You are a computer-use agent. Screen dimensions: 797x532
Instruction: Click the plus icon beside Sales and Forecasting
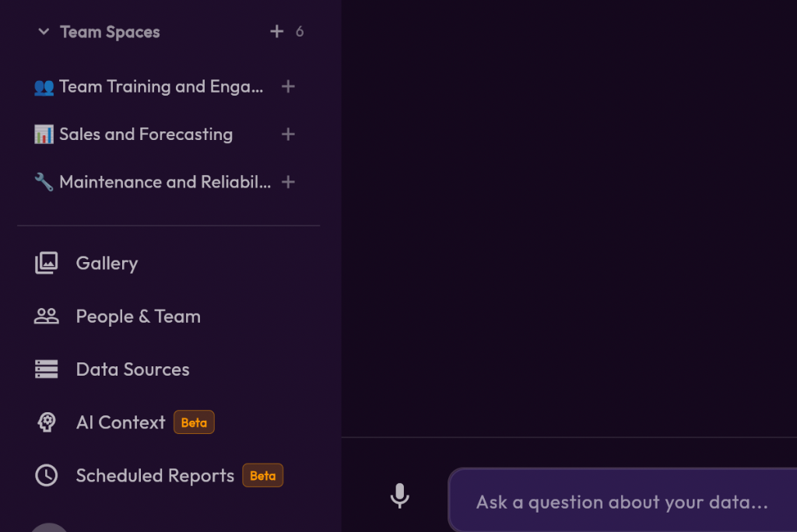pos(288,135)
